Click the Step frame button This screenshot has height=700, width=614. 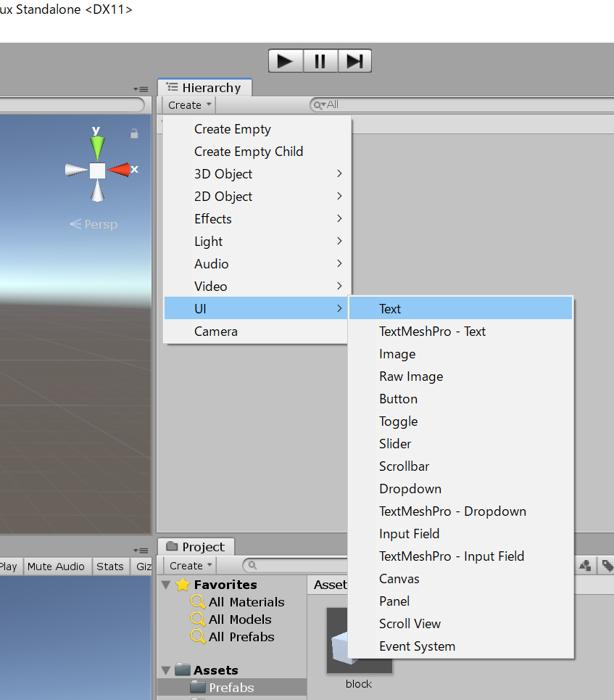[x=354, y=61]
